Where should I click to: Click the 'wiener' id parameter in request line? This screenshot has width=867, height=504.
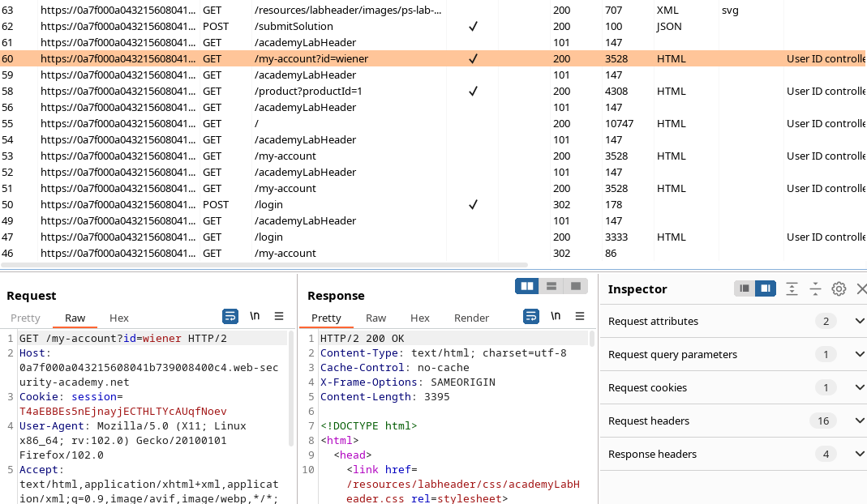[x=161, y=338]
